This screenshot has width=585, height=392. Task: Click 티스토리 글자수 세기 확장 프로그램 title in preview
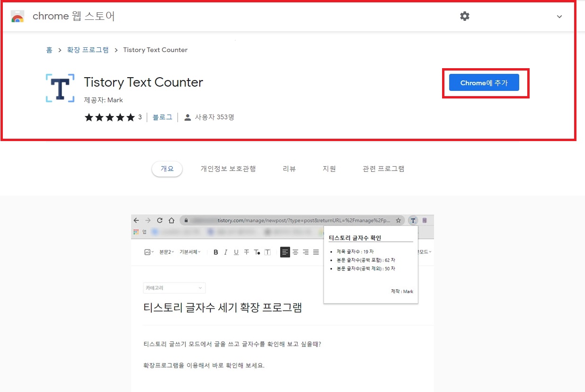click(222, 308)
